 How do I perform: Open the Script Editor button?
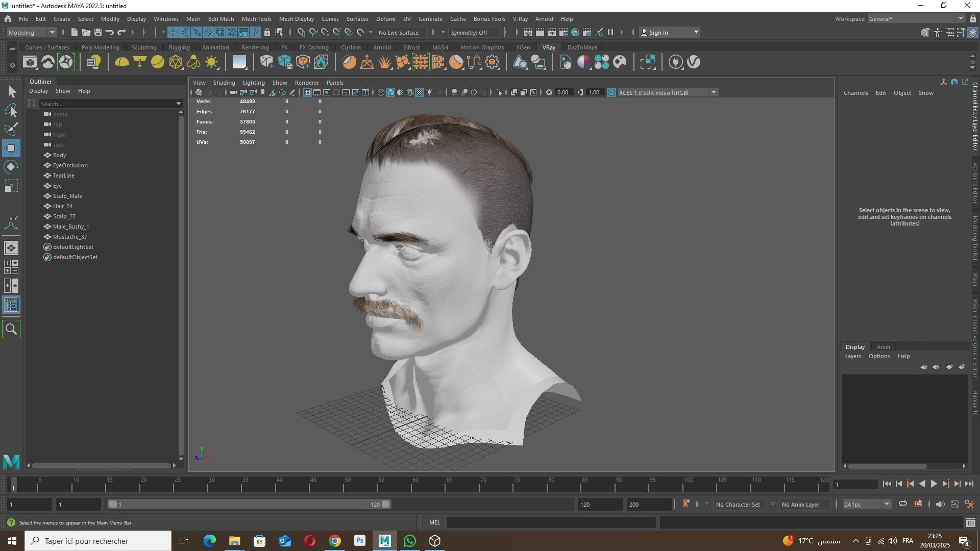tap(970, 522)
